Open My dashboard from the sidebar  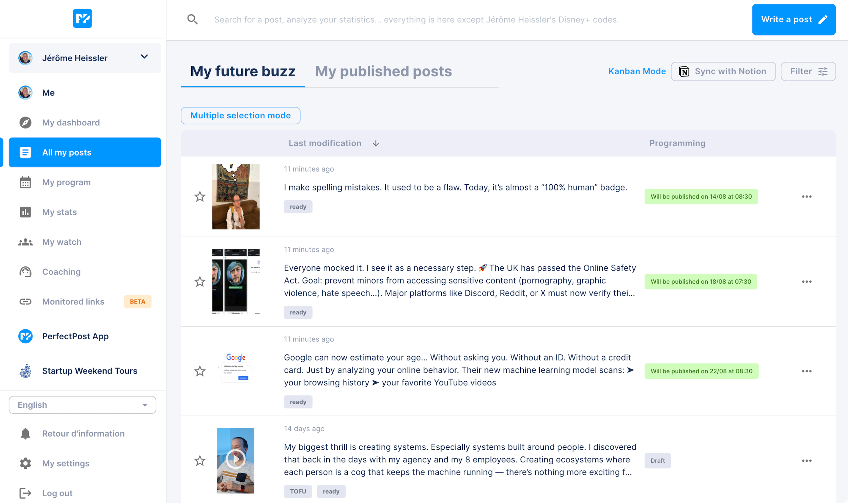tap(71, 122)
